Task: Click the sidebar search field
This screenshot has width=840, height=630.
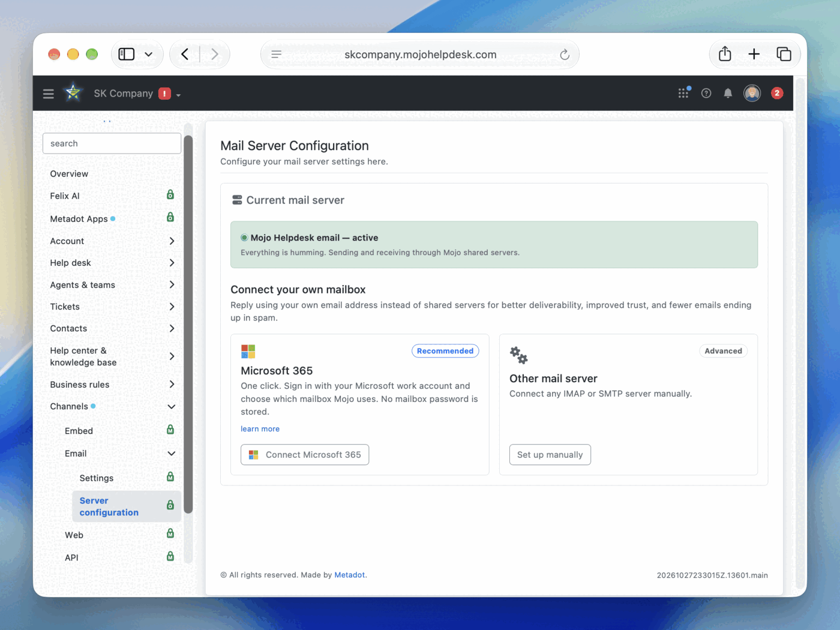Action: (112, 143)
